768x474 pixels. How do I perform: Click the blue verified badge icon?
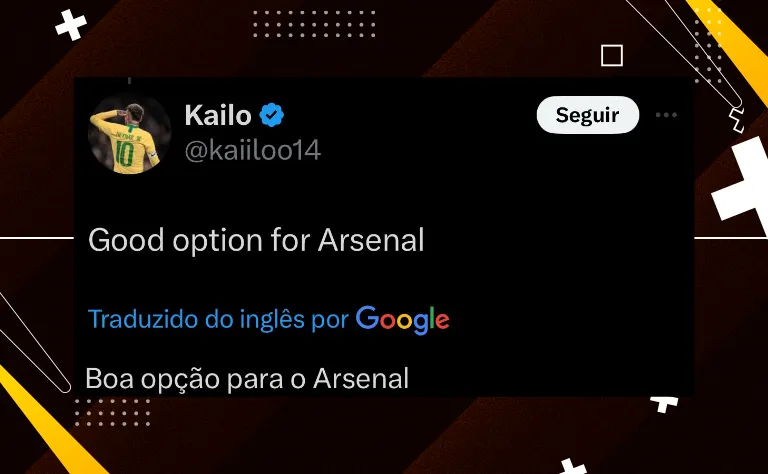(x=271, y=115)
